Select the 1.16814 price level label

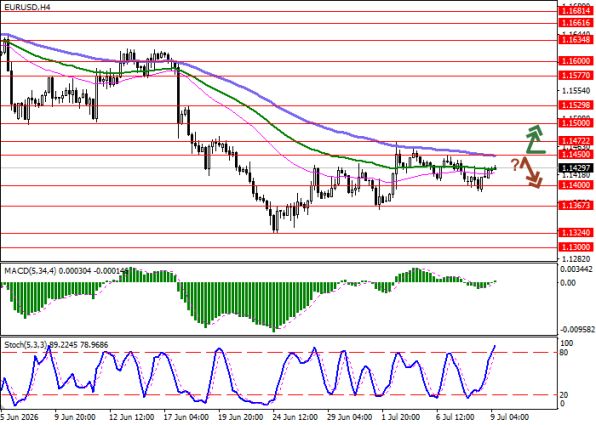pos(576,11)
